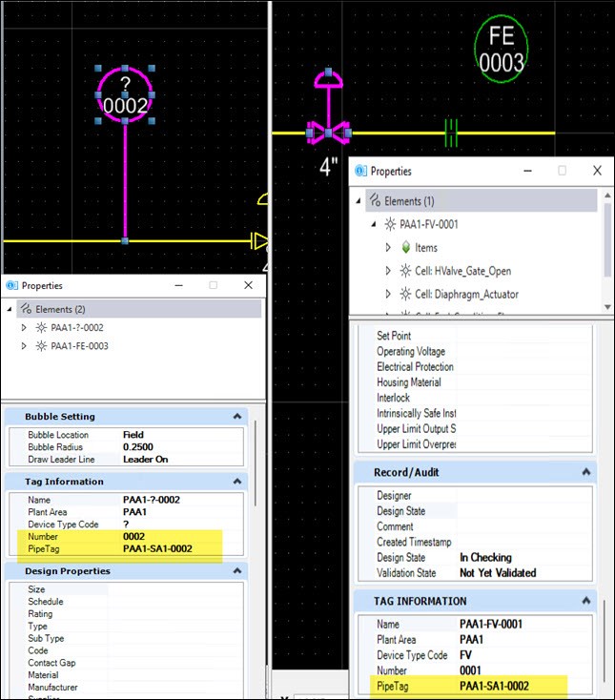Close the left Properties dialog

248,284
